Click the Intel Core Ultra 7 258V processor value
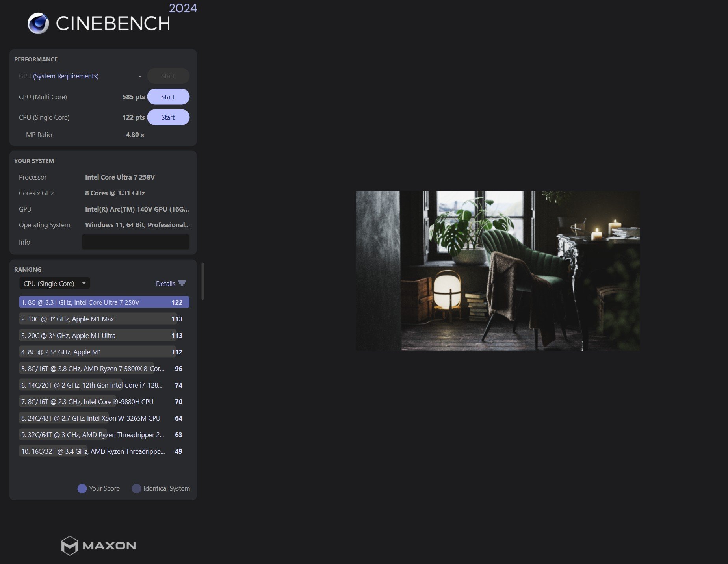This screenshot has width=728, height=564. [x=120, y=177]
